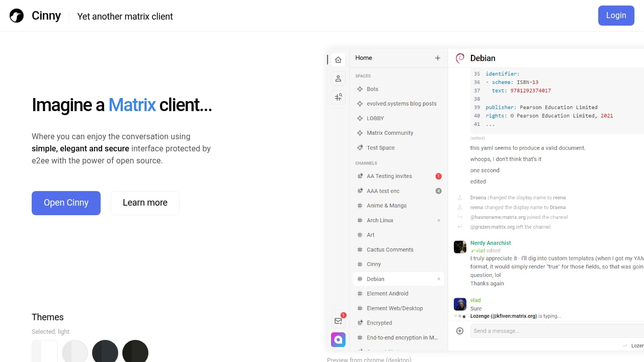Screen dimensions: 644x362
Task: Select the Matrix Community space
Action: (390, 133)
